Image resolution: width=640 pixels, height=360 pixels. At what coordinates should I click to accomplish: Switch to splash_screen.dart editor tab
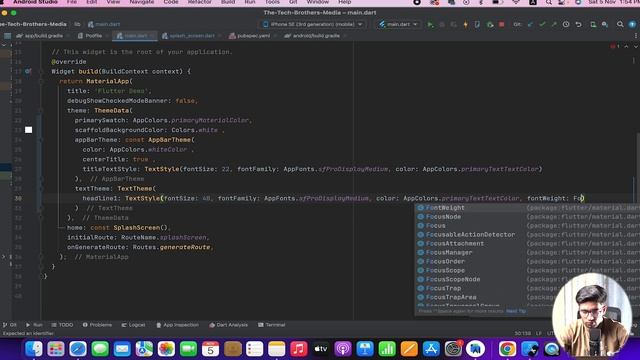[x=191, y=36]
